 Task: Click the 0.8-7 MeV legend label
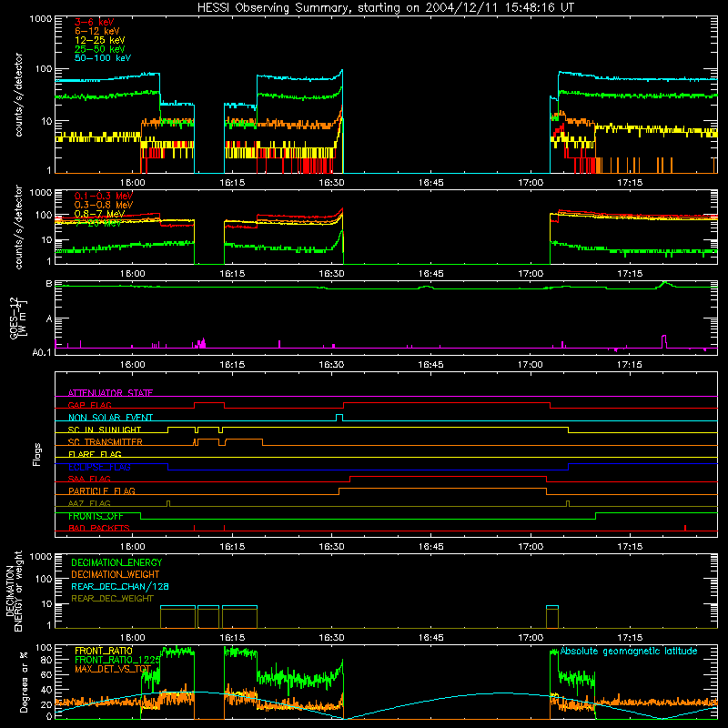click(x=100, y=214)
